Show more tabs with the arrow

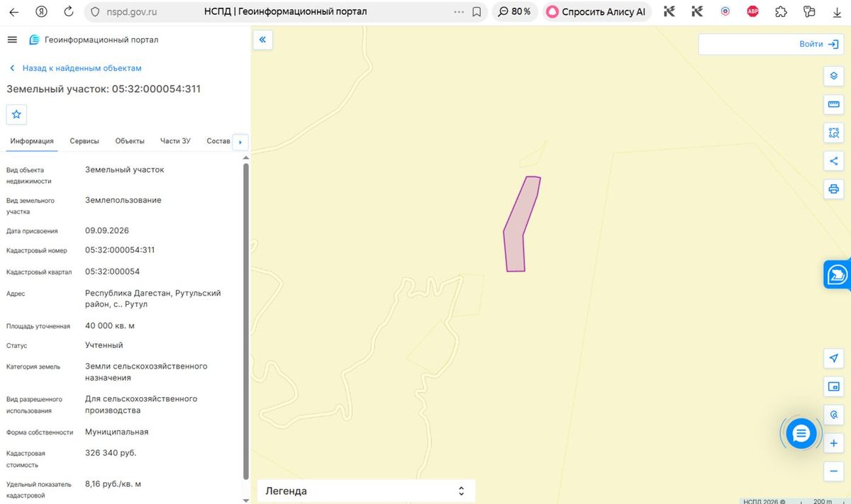[240, 142]
